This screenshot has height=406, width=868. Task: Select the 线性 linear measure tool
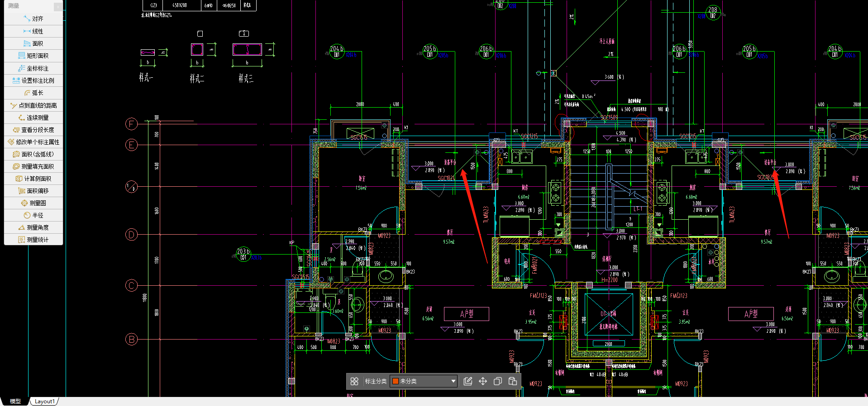click(x=33, y=31)
